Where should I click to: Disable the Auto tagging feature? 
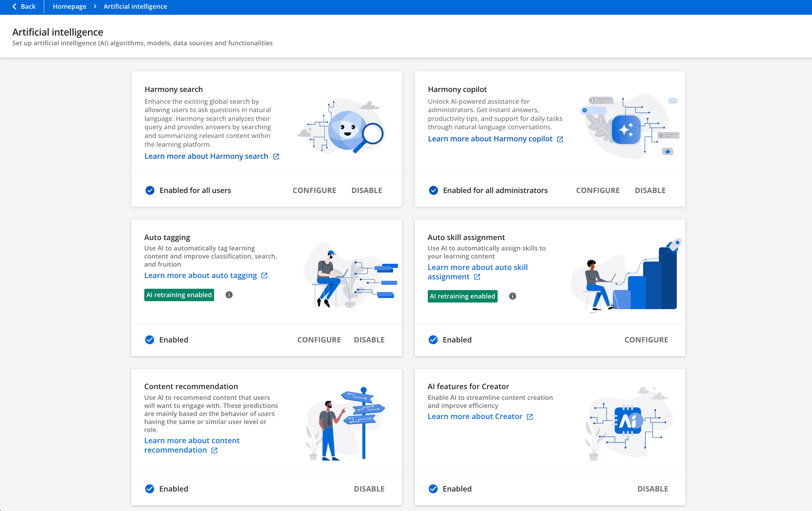(369, 339)
